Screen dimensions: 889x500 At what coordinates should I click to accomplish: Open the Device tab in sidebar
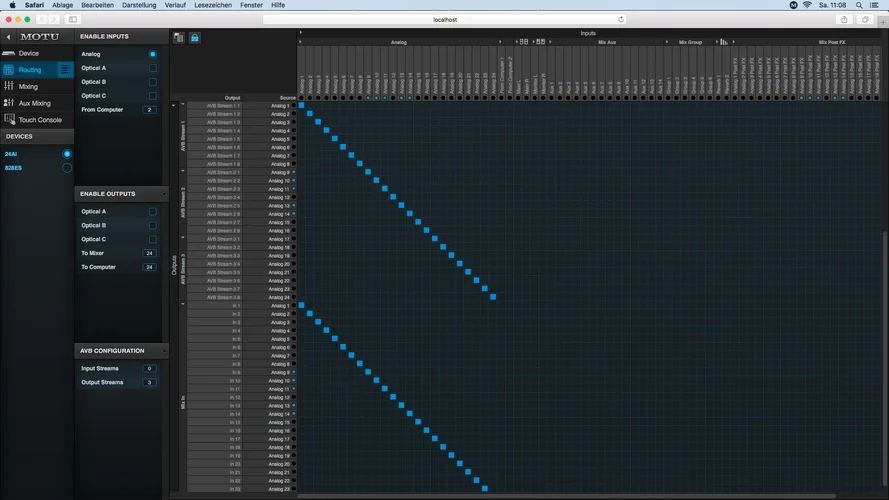pyautogui.click(x=28, y=53)
